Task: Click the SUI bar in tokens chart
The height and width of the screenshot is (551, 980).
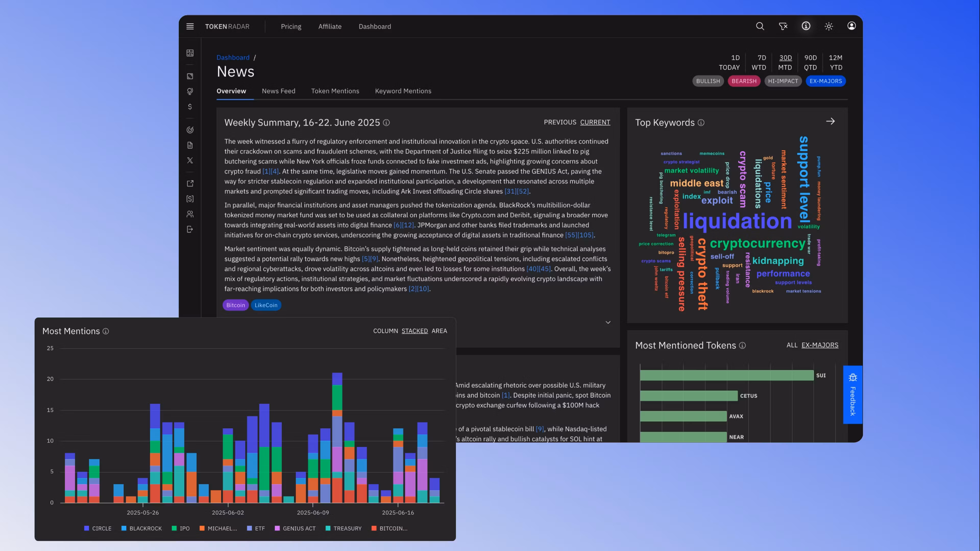Action: tap(726, 375)
